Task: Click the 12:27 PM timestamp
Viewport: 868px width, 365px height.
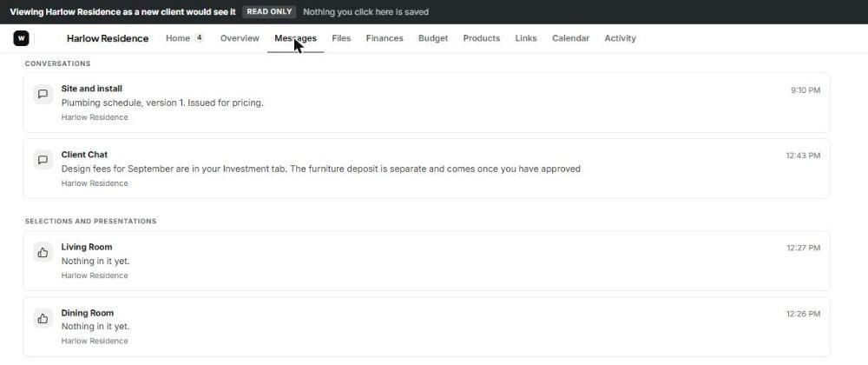Action: pos(803,249)
